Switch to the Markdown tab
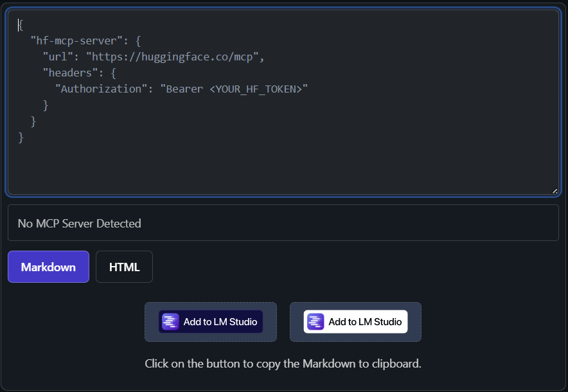Image resolution: width=568 pixels, height=392 pixels. tap(49, 267)
